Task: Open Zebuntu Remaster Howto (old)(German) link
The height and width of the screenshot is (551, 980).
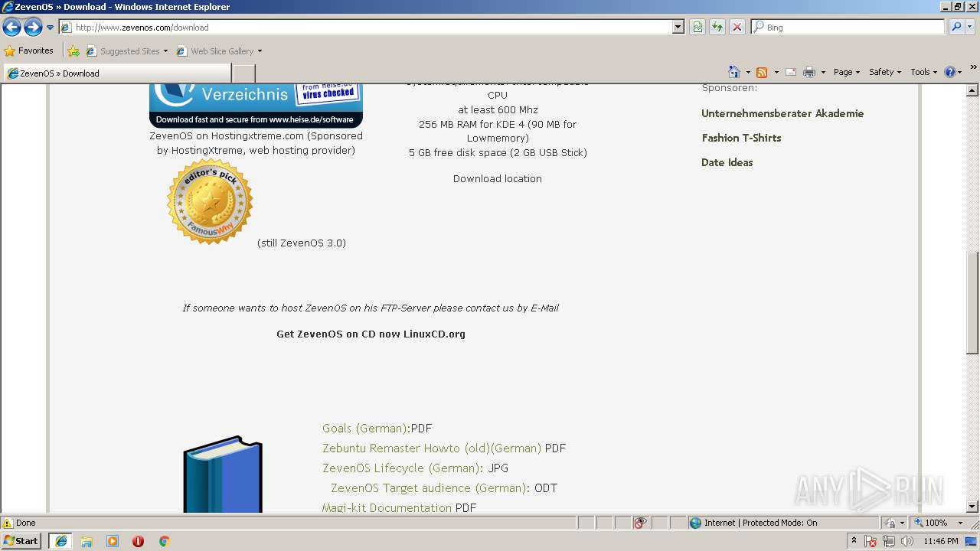Action: coord(432,448)
